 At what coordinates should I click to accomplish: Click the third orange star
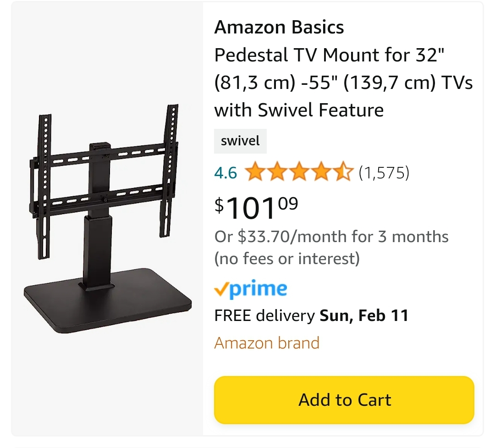point(299,171)
